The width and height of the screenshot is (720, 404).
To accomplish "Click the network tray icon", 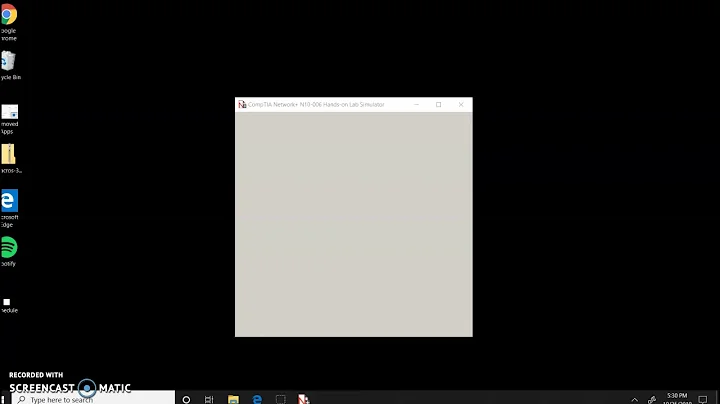I will (652, 399).
